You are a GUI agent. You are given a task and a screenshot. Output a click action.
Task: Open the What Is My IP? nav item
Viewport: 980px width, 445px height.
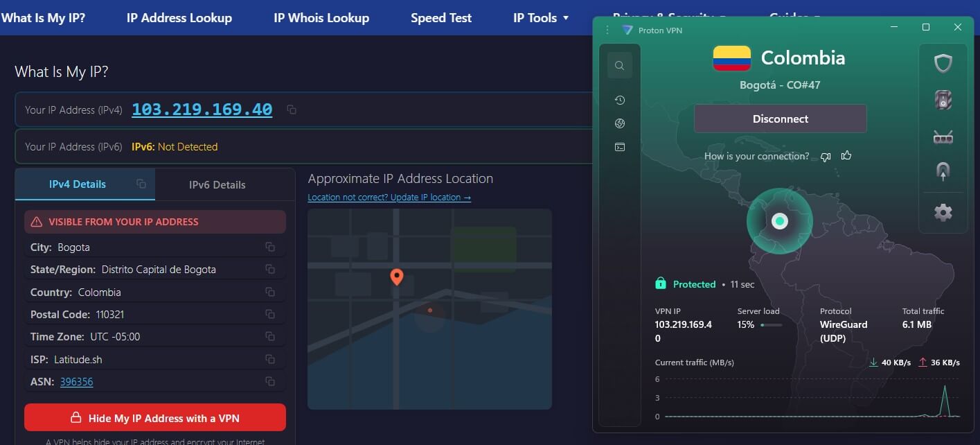(43, 18)
